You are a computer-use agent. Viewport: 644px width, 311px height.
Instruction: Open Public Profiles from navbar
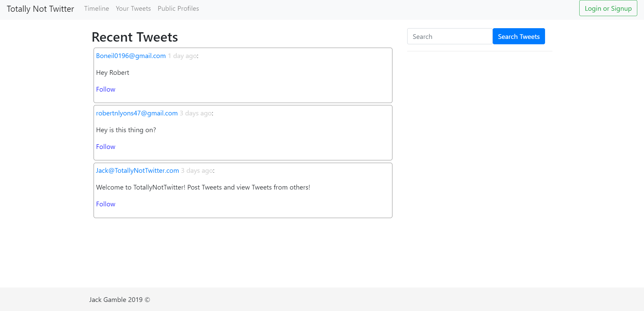click(178, 8)
